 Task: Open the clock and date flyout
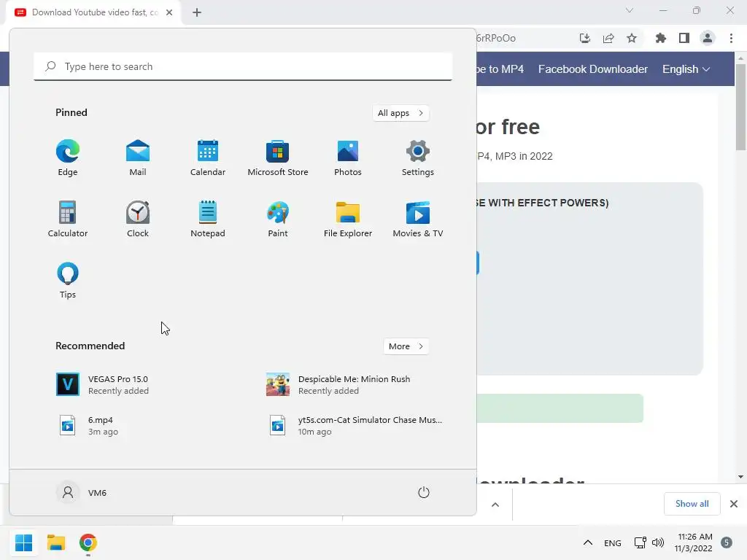pos(693,542)
